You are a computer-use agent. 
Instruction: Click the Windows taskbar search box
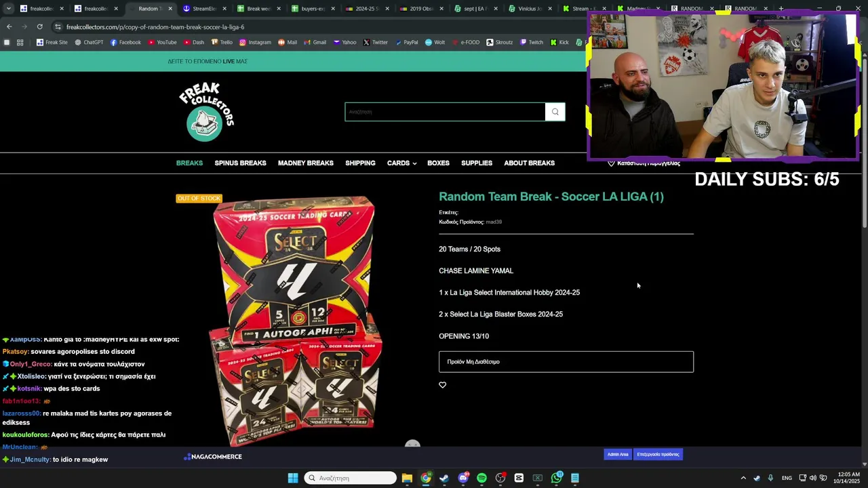[x=351, y=478]
